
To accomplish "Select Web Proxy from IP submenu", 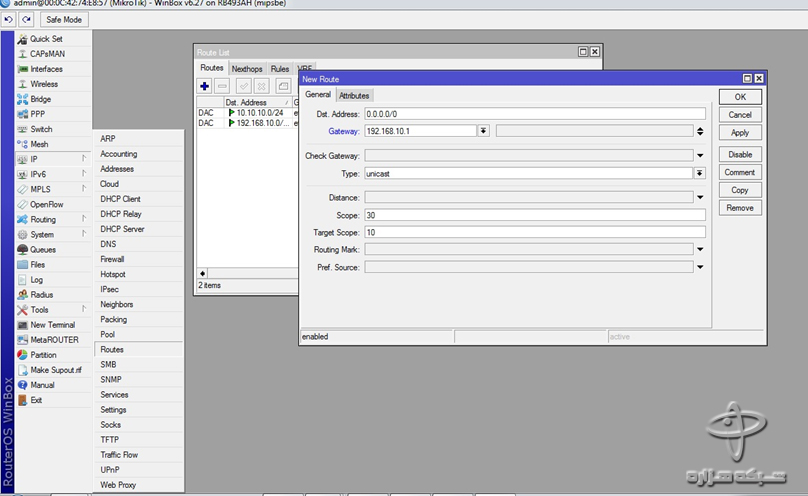I will coord(139,485).
